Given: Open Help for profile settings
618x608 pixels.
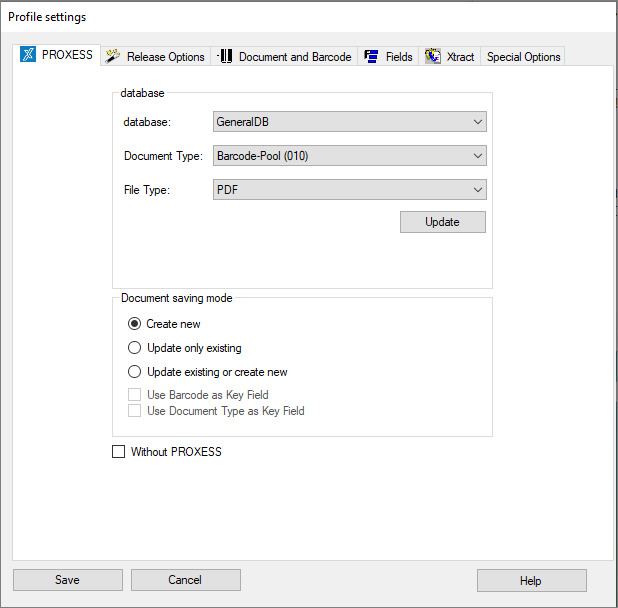Looking at the screenshot, I should [x=532, y=580].
